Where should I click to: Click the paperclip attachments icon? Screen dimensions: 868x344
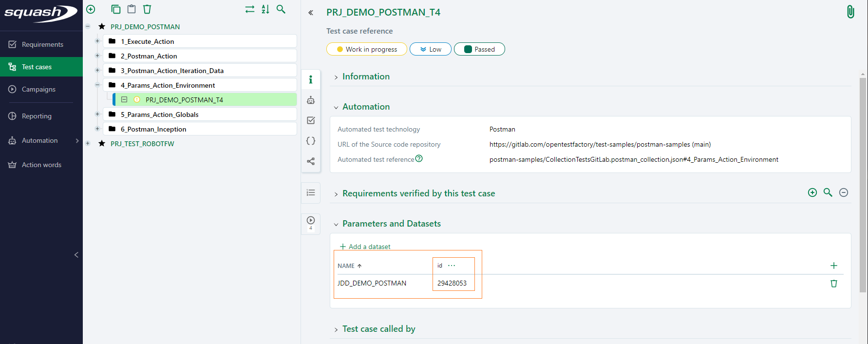[850, 12]
